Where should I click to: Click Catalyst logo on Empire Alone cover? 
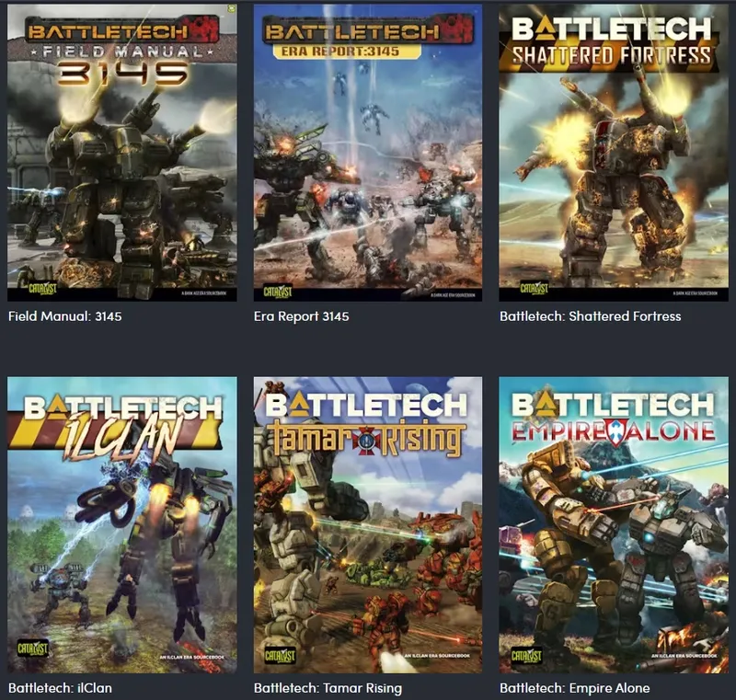526,656
